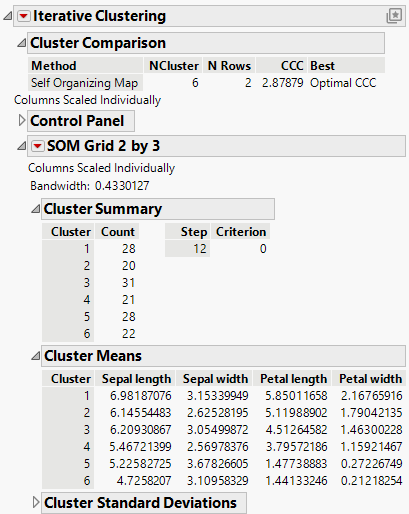Select the Self Organizing Map method cell
The width and height of the screenshot is (409, 514).
pos(85,83)
